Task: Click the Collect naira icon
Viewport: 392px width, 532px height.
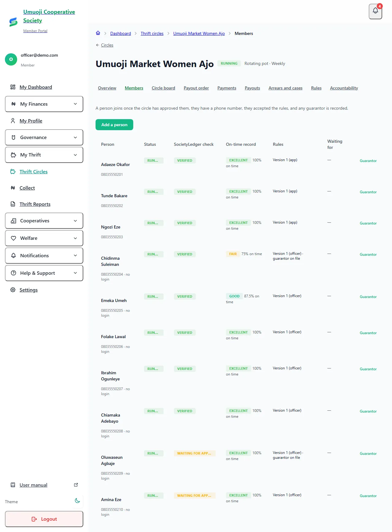Action: click(13, 188)
